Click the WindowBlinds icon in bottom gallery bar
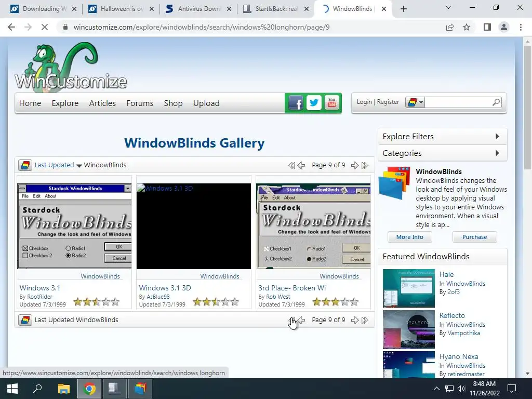532x399 pixels. coord(25,320)
